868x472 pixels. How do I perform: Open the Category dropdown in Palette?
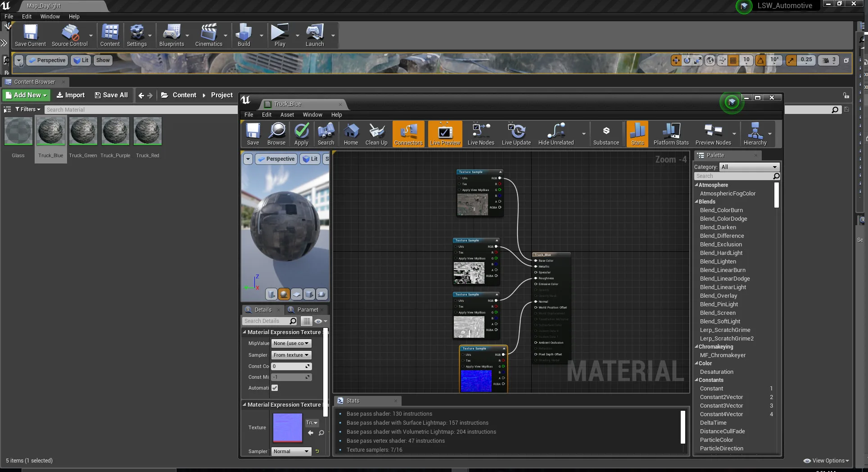[x=749, y=167]
